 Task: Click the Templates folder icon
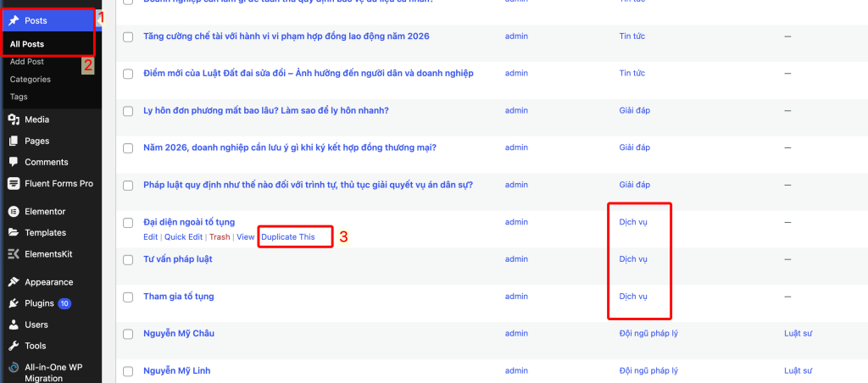point(14,232)
